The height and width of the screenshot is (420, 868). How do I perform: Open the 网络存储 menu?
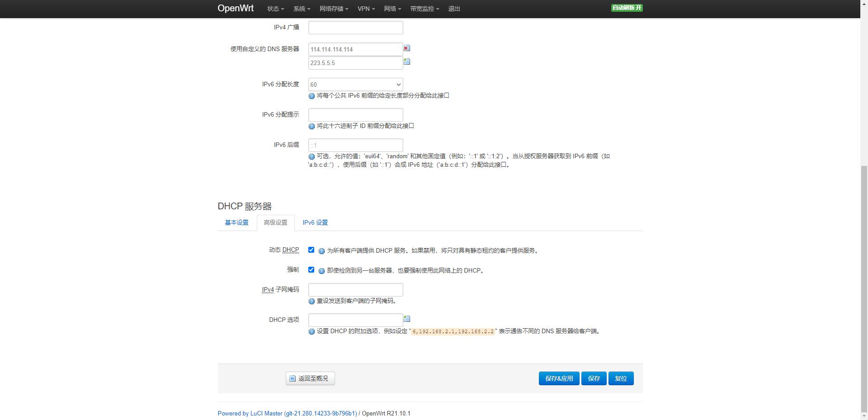(x=334, y=9)
